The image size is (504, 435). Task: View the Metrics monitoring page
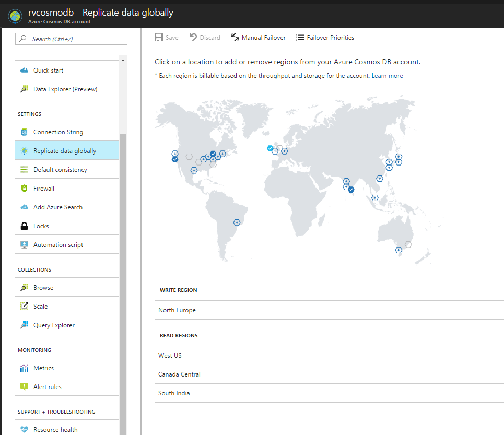point(42,367)
